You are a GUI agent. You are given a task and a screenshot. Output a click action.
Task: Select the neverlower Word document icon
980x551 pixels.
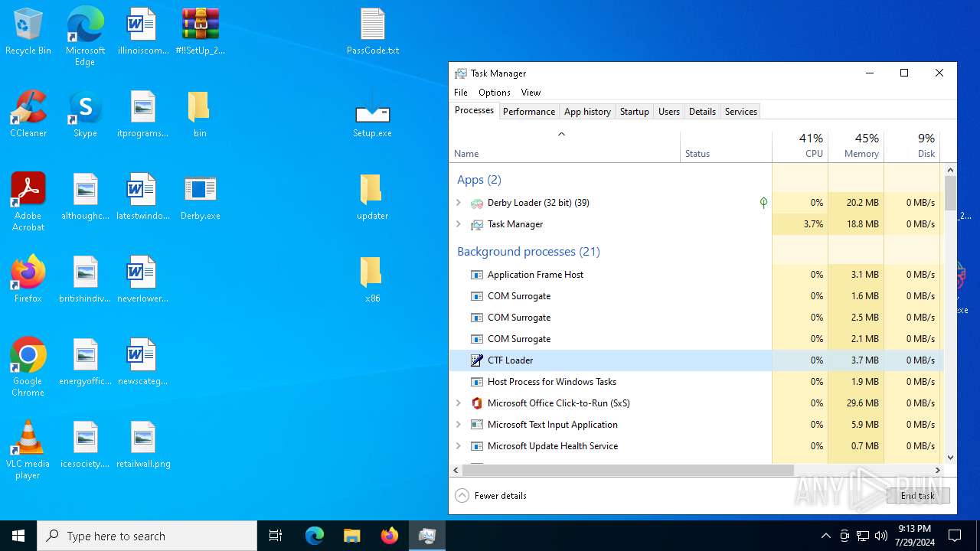pos(142,280)
